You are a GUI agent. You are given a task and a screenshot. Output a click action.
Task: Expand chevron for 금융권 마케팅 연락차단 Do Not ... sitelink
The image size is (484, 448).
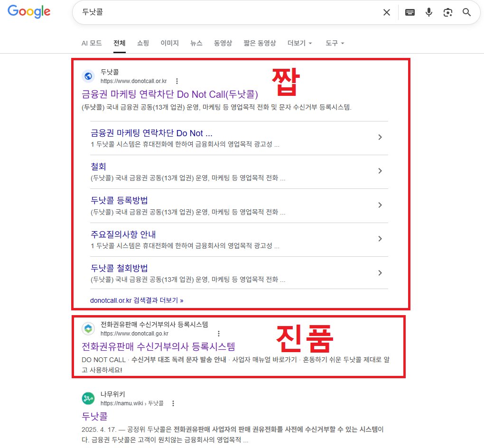380,137
